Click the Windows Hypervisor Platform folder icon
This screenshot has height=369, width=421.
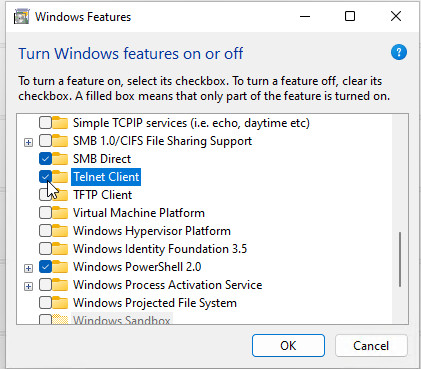click(x=60, y=231)
